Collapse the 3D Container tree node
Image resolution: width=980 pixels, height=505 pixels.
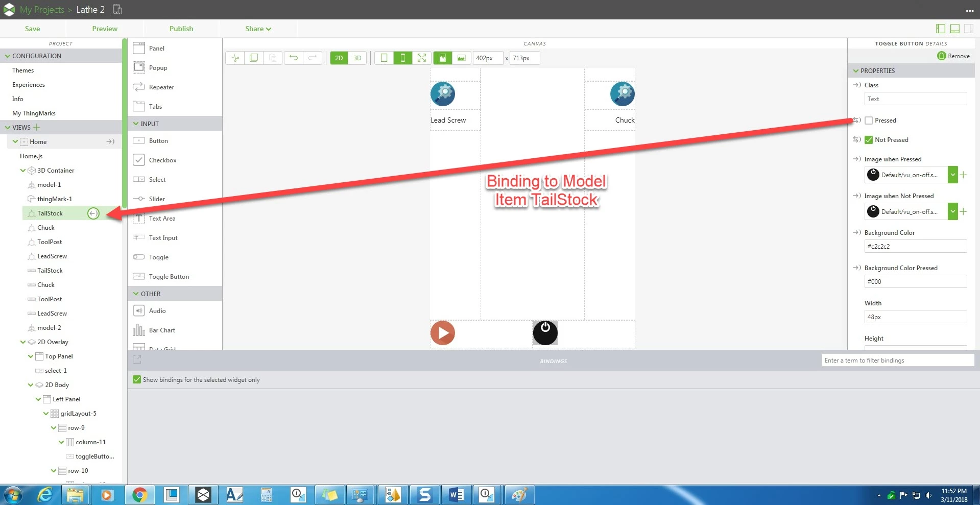[x=23, y=171]
